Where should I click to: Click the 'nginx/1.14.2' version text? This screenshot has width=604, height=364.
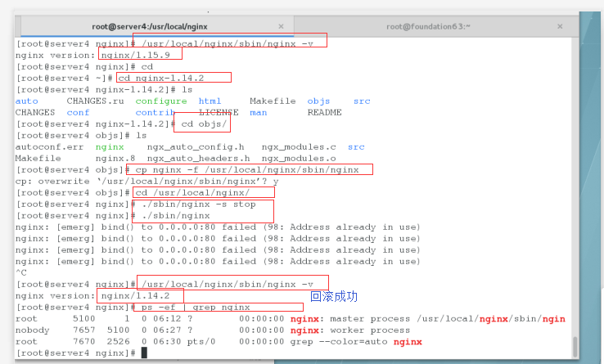pos(135,296)
